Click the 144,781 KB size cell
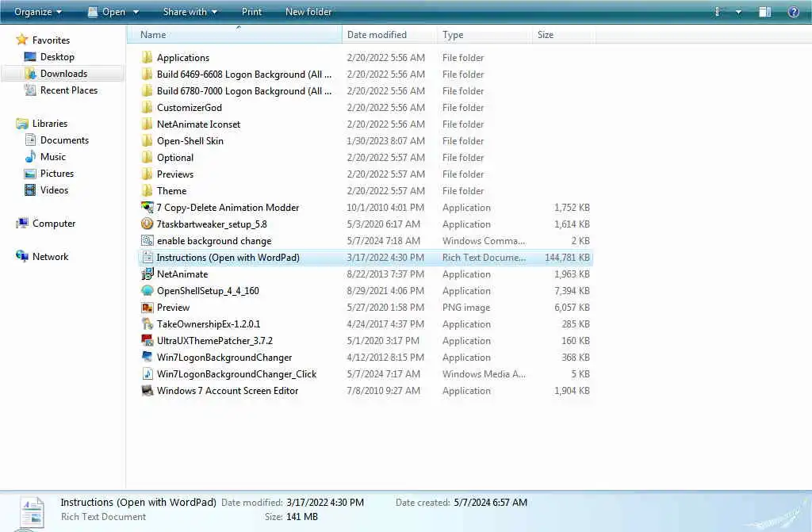The width and height of the screenshot is (812, 532). 567,257
